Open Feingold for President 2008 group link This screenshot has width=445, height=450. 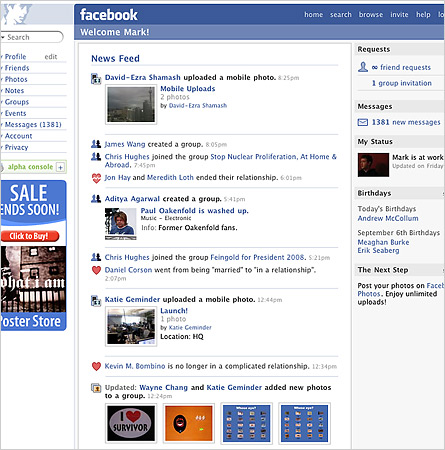coord(258,257)
